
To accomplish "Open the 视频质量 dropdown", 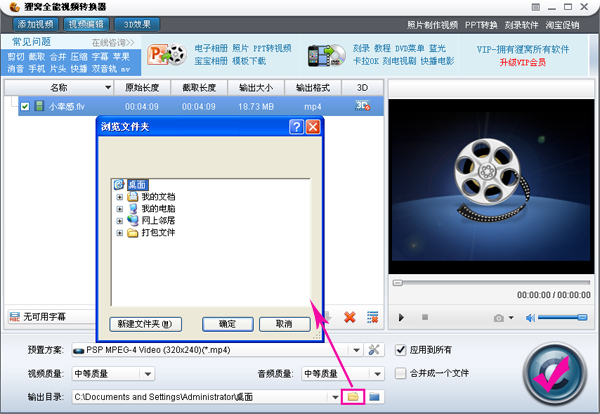I will pos(148,373).
